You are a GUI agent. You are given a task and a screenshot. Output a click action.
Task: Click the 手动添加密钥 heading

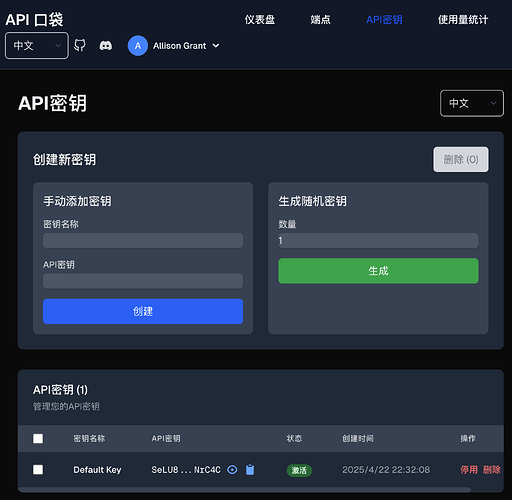pyautogui.click(x=77, y=201)
